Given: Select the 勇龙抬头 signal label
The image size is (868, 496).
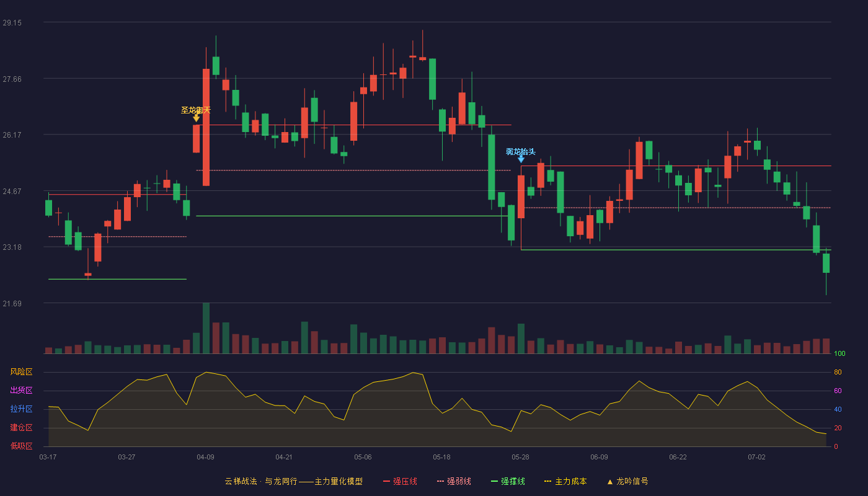Looking at the screenshot, I should pyautogui.click(x=521, y=151).
